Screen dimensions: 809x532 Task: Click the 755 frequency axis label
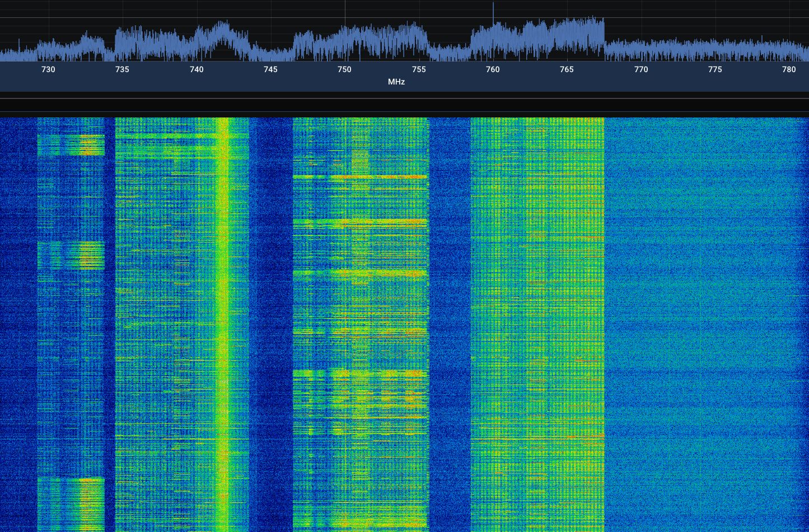point(419,69)
